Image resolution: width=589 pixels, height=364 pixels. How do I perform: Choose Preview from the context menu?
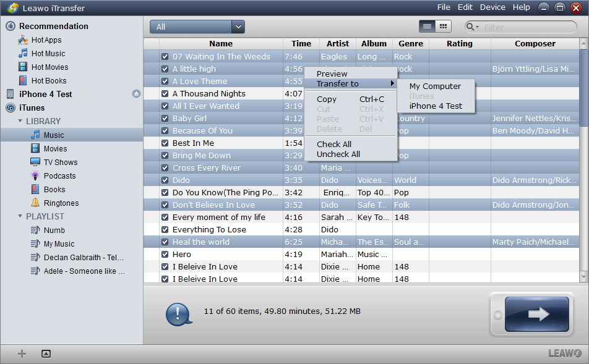(x=332, y=74)
